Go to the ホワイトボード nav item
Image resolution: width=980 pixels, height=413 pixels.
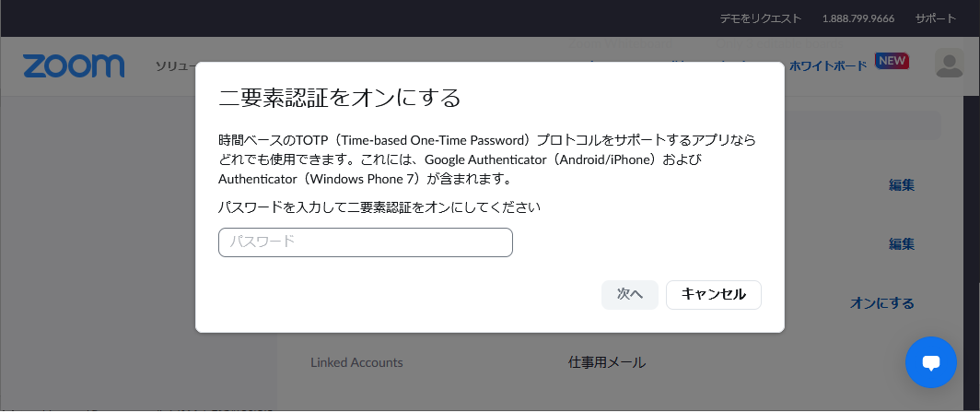click(x=828, y=65)
